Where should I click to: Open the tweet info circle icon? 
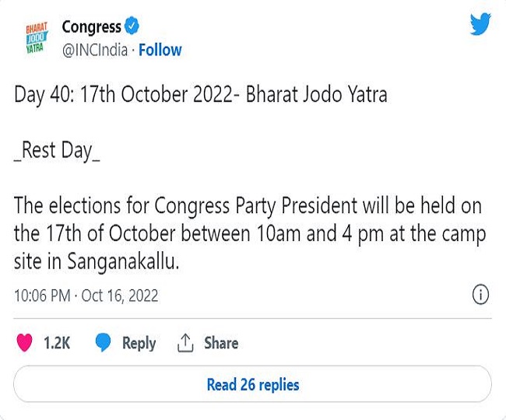(480, 295)
